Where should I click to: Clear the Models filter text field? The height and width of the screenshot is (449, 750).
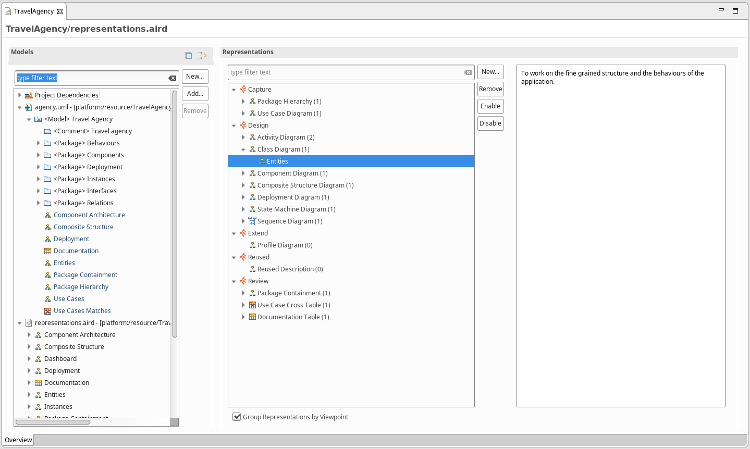(x=172, y=78)
